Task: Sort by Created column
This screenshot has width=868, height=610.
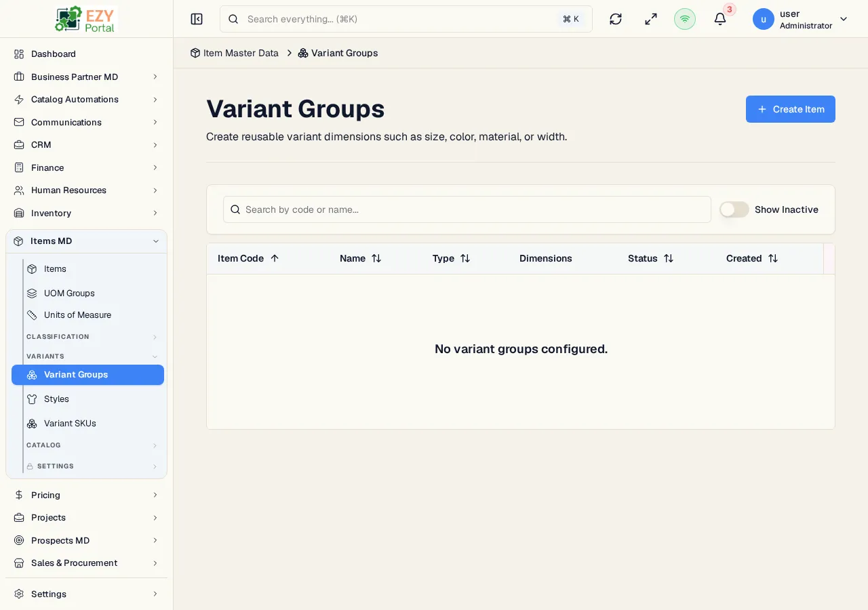Action: click(x=752, y=258)
